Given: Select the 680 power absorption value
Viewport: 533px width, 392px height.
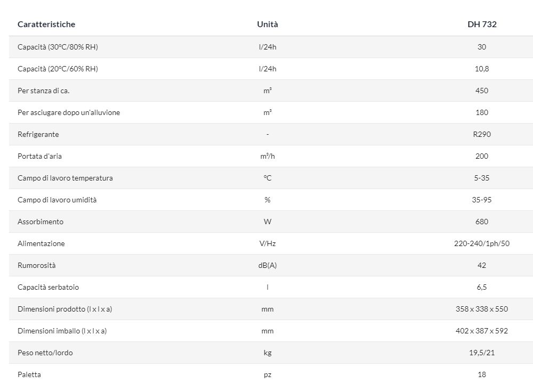Looking at the screenshot, I should [482, 222].
